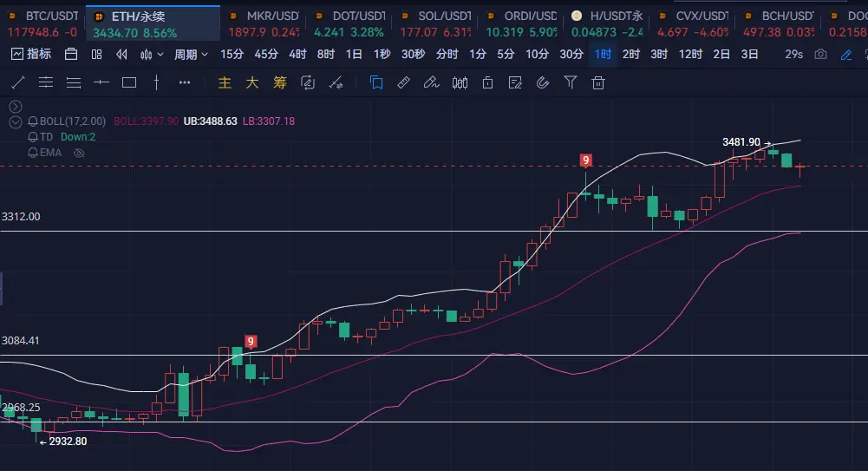Open the CVX/USDT ticker tab
Viewport: 868px width, 471px height.
[x=692, y=23]
